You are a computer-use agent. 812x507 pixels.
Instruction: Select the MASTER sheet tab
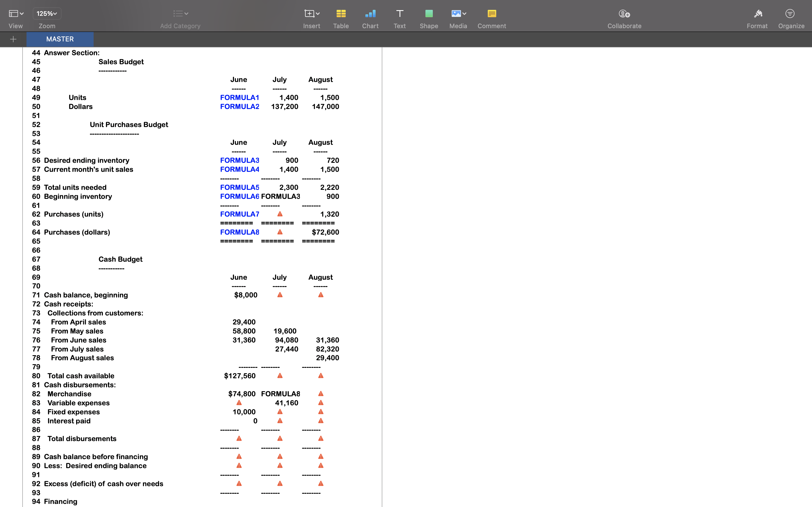[x=60, y=39]
